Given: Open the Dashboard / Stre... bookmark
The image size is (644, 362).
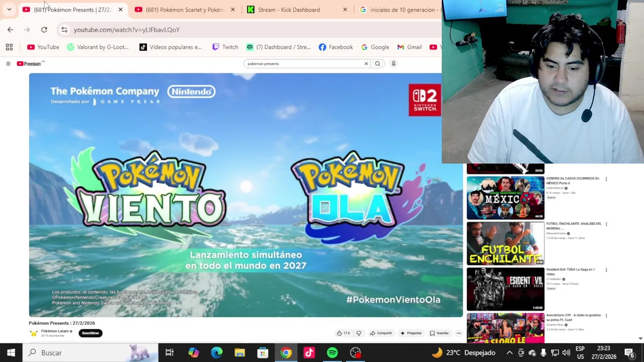Looking at the screenshot, I should [278, 47].
